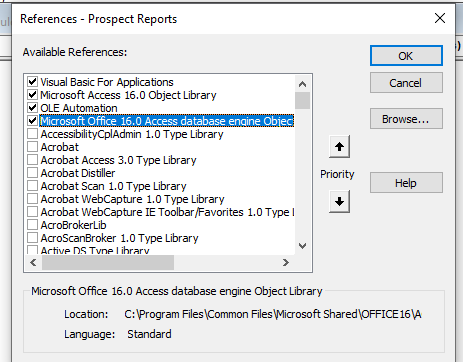Click the list's scroll up arrow
Image resolution: width=463 pixels, height=362 pixels.
coord(302,84)
